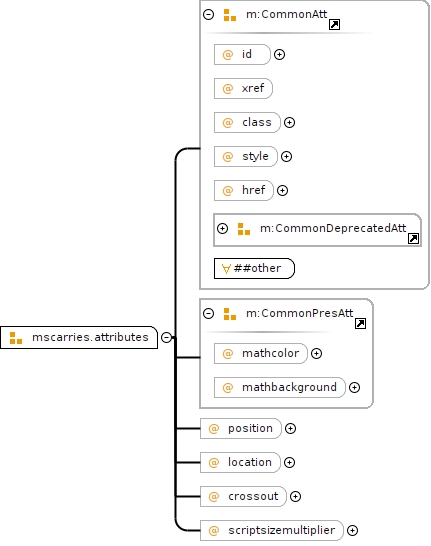Expand the class attribute details
This screenshot has height=546, width=431.
click(289, 123)
